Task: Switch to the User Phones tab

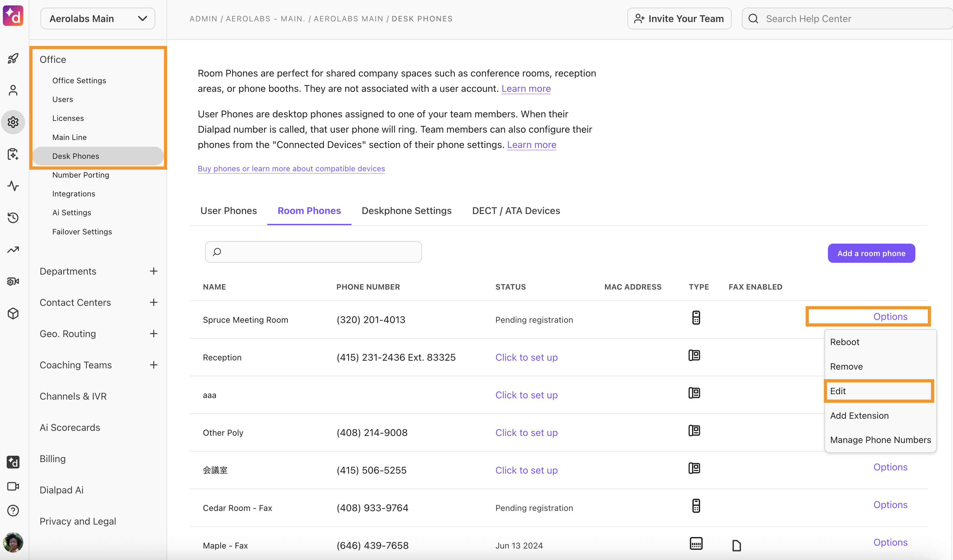Action: pos(228,210)
